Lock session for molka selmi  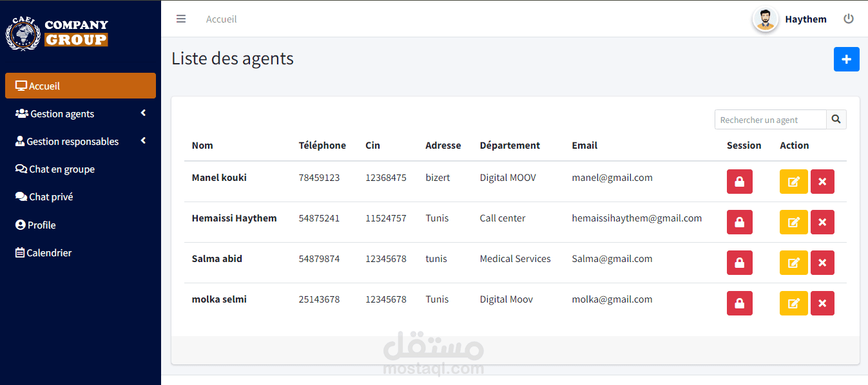tap(740, 303)
